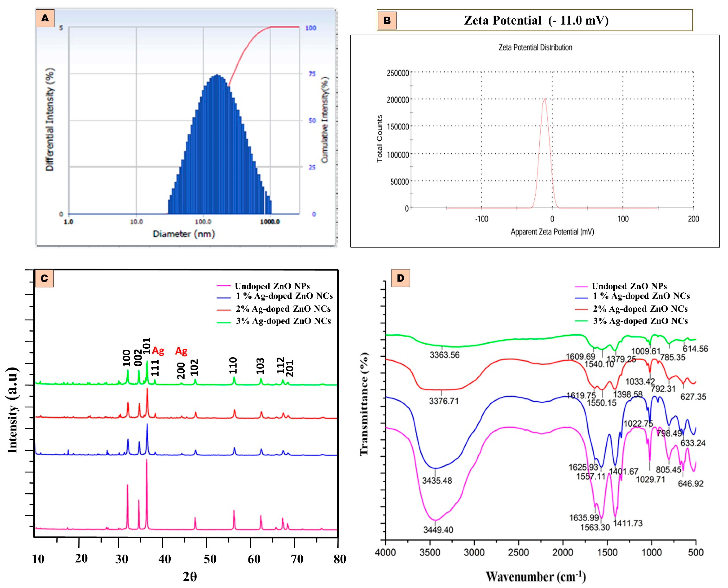Click the Apparent Zeta Potential (mV) axis label

[x=552, y=232]
